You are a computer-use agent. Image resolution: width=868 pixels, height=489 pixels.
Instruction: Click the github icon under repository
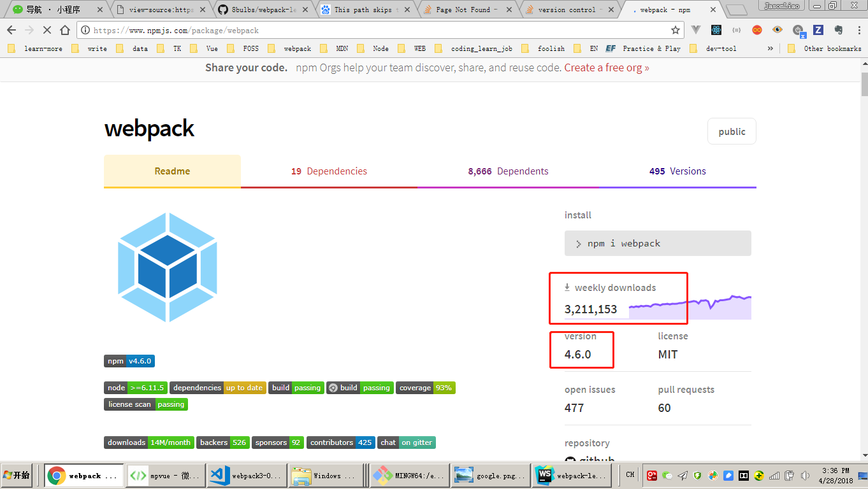[x=570, y=461]
